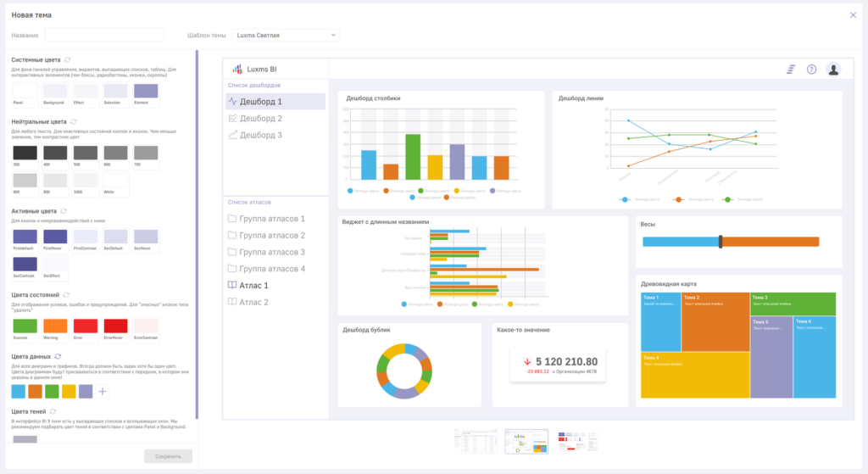Click the book icon of Атлас 2
The width and height of the screenshot is (868, 474).
coord(232,302)
